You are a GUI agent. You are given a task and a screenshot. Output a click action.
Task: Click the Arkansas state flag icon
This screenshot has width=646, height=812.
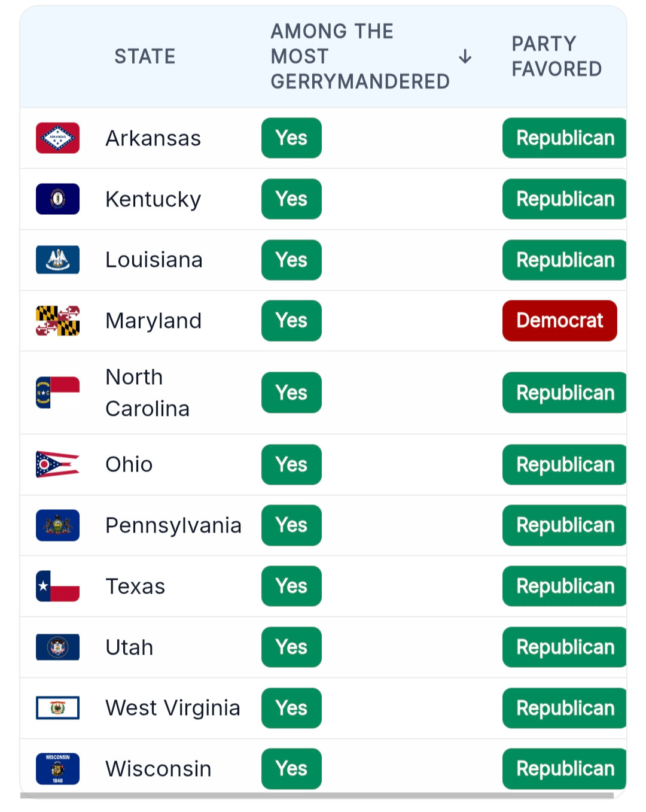pos(57,138)
